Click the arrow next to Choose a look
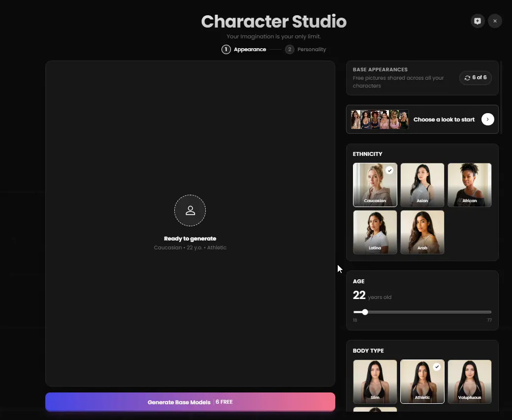Image resolution: width=512 pixels, height=420 pixels. click(487, 120)
